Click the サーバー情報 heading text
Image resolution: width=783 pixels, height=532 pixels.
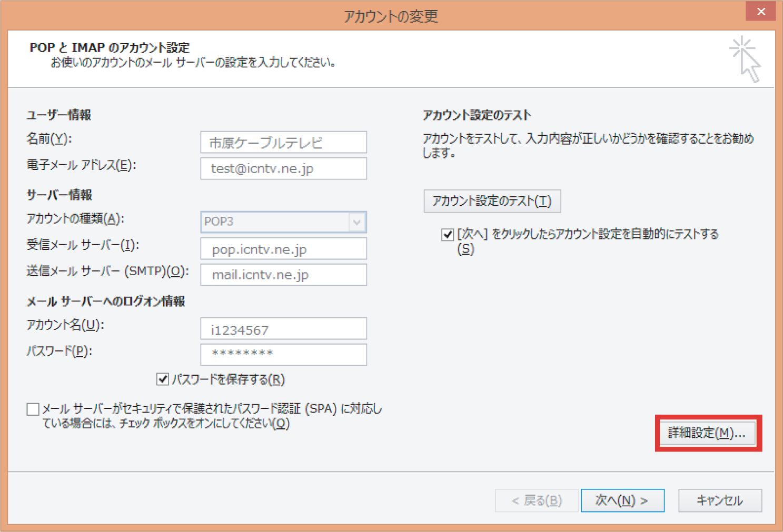(x=60, y=195)
